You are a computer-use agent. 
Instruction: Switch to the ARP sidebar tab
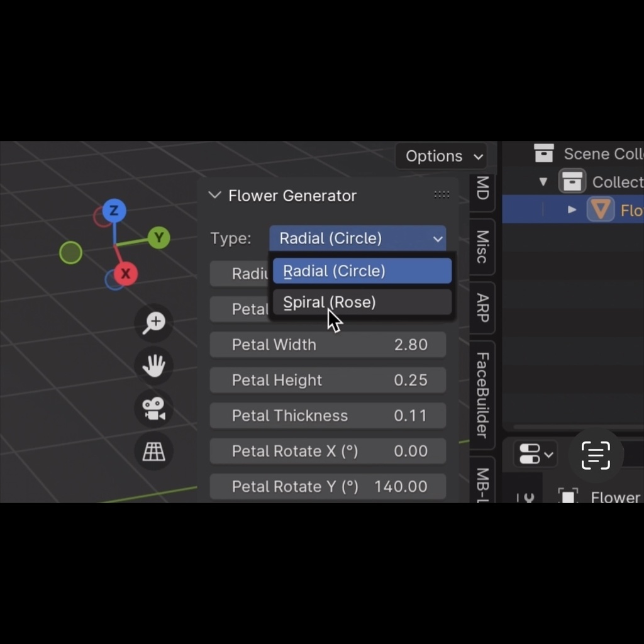coord(482,308)
